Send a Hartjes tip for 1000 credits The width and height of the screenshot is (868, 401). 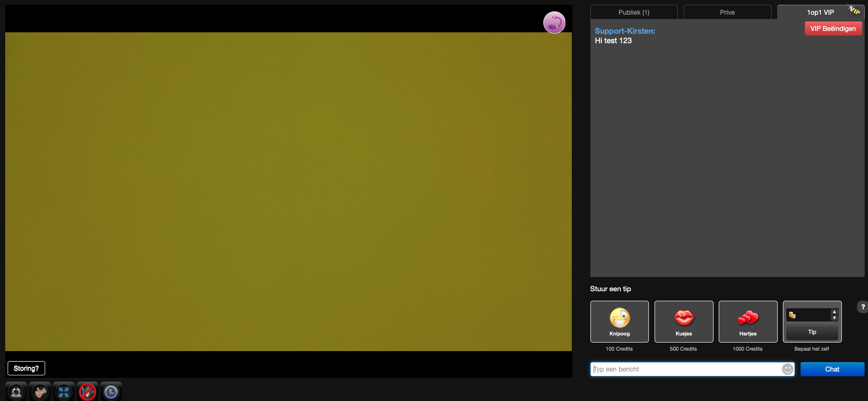pos(748,322)
